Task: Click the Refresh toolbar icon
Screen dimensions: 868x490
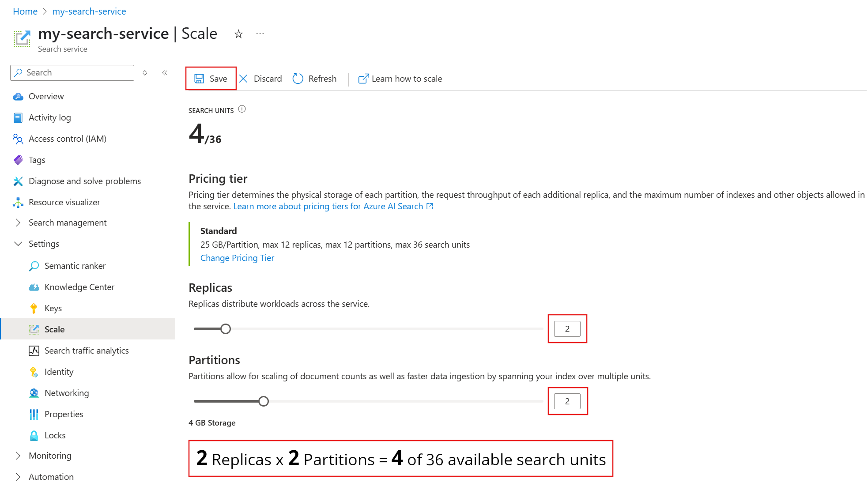Action: click(x=298, y=79)
